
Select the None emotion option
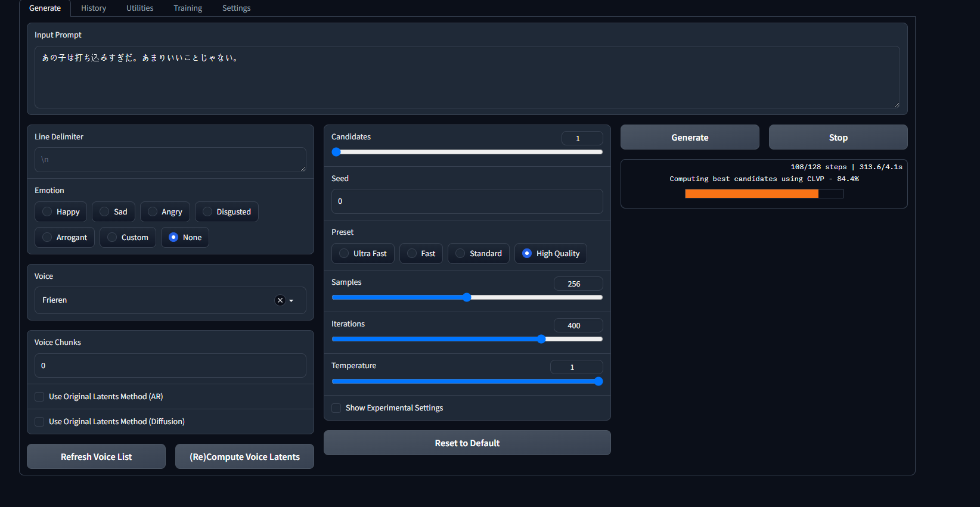[x=185, y=238]
